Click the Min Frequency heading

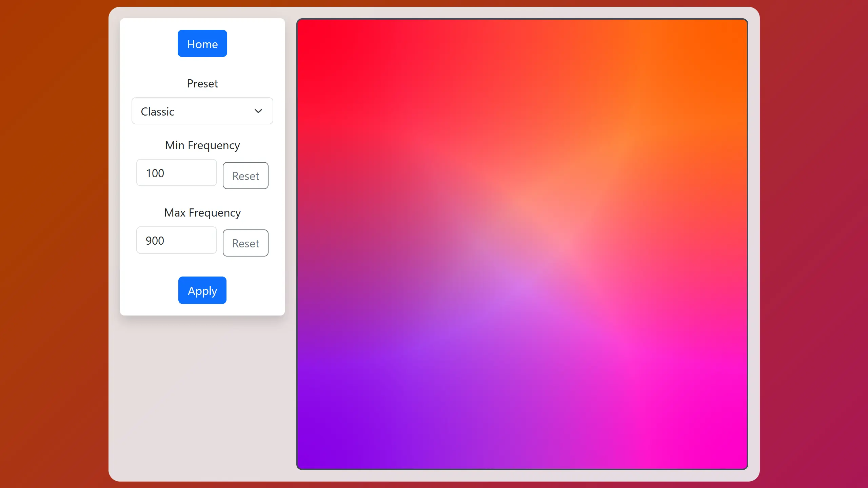(x=202, y=145)
